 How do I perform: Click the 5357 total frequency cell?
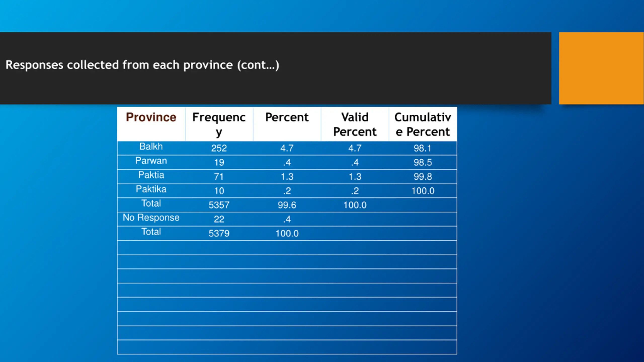tap(219, 205)
